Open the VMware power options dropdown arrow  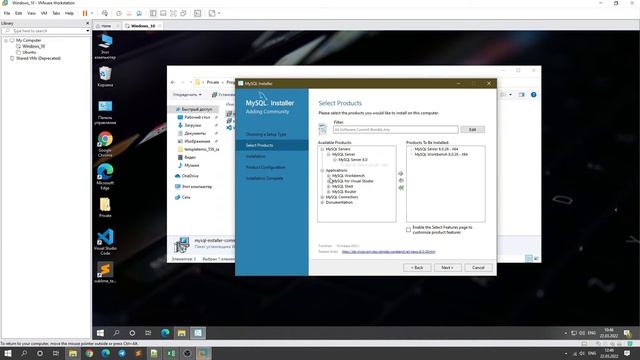coord(92,13)
